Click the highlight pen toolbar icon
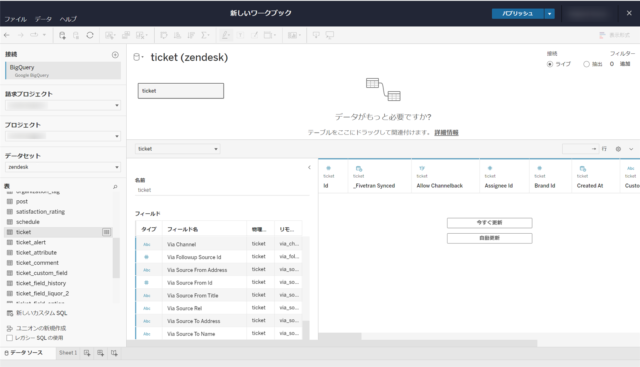This screenshot has width=640, height=367. 225,35
